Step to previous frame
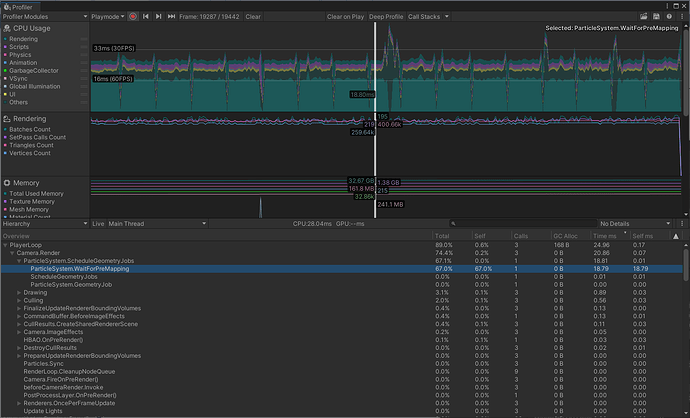 click(x=147, y=17)
